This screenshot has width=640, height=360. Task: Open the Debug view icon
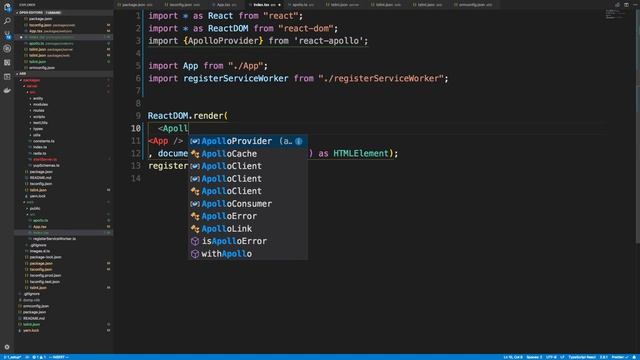[x=7, y=49]
